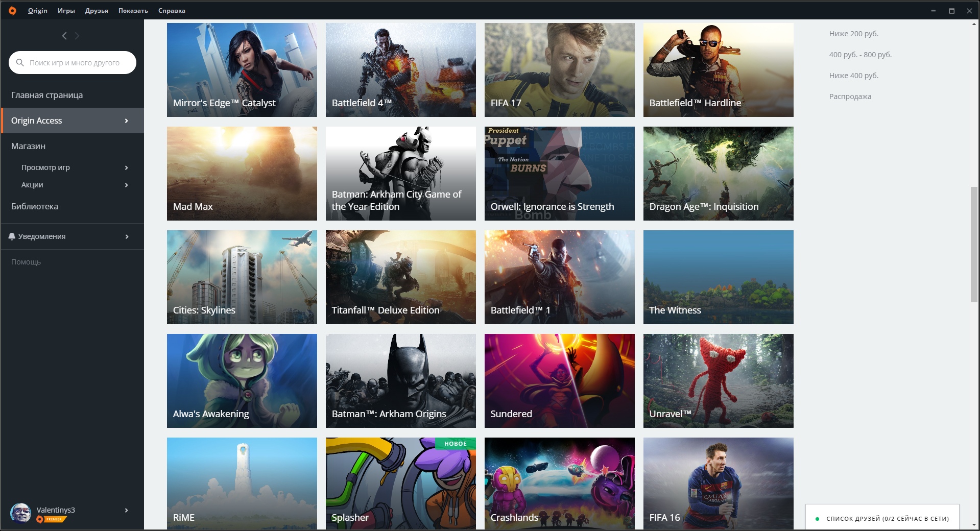This screenshot has width=980, height=531.
Task: Maximize the Origin window
Action: click(x=952, y=11)
